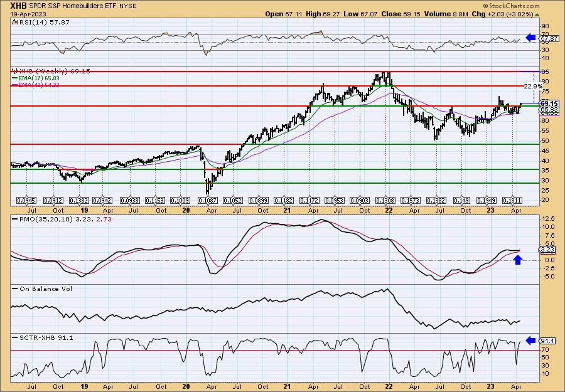This screenshot has height=392, width=565.
Task: Click the NYSE exchange label
Action: coord(128,6)
